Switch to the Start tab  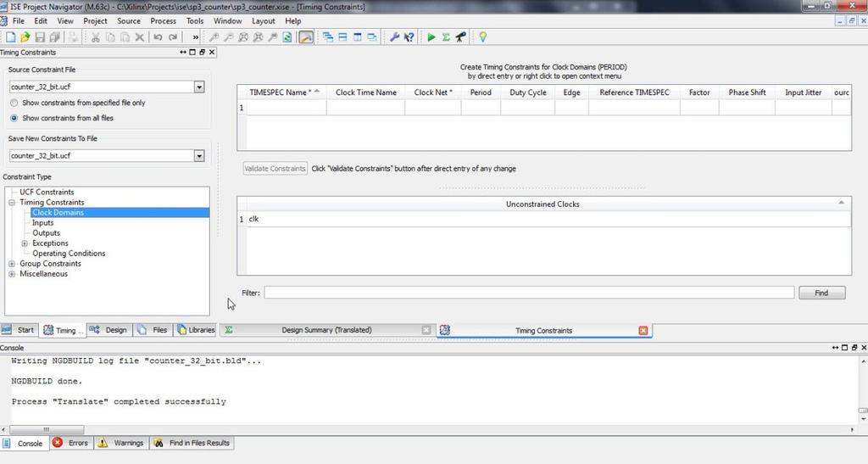pyautogui.click(x=19, y=330)
